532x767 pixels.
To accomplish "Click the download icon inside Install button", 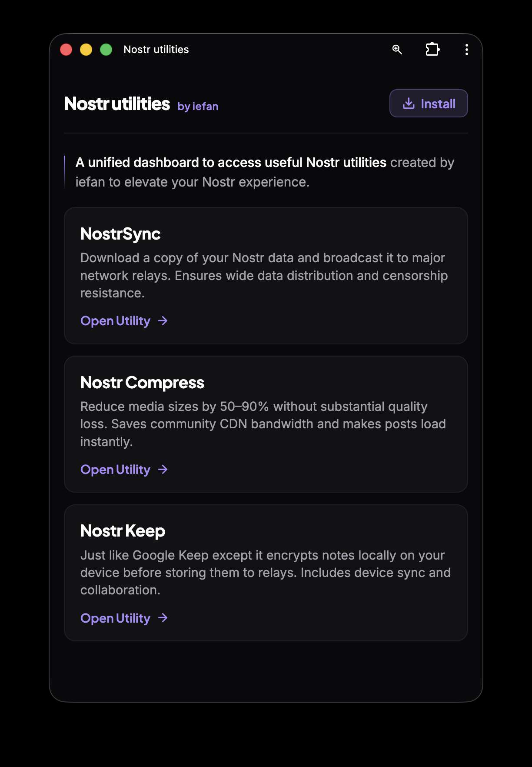I will click(x=409, y=103).
